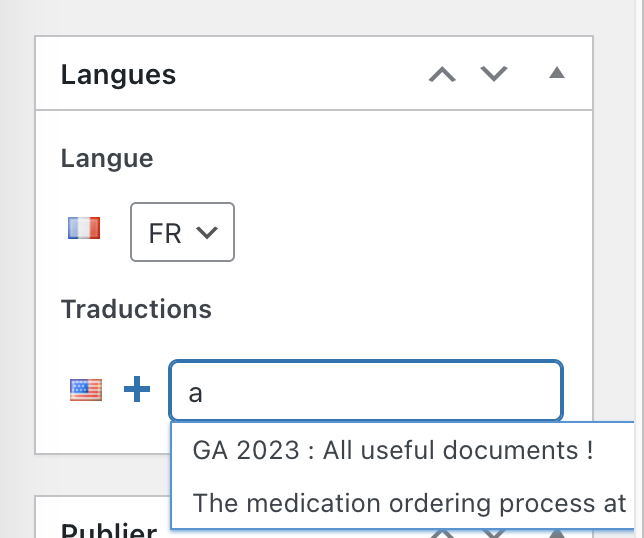Click the Langue section label
The image size is (644, 538).
(107, 158)
